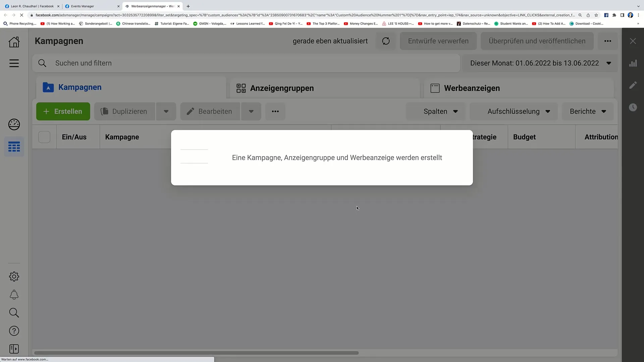This screenshot has height=362, width=644.
Task: Sort by the Kampagne column header
Action: coord(122,137)
